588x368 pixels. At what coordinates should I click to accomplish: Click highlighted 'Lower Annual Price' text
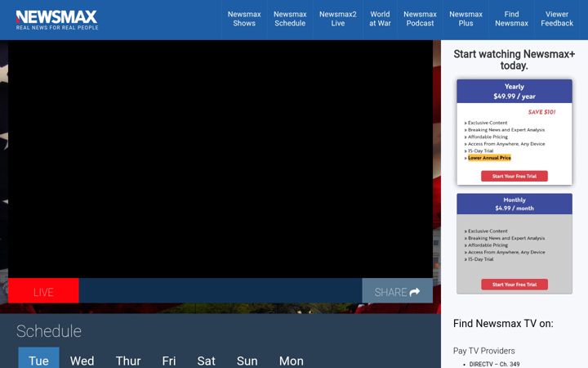pos(489,158)
